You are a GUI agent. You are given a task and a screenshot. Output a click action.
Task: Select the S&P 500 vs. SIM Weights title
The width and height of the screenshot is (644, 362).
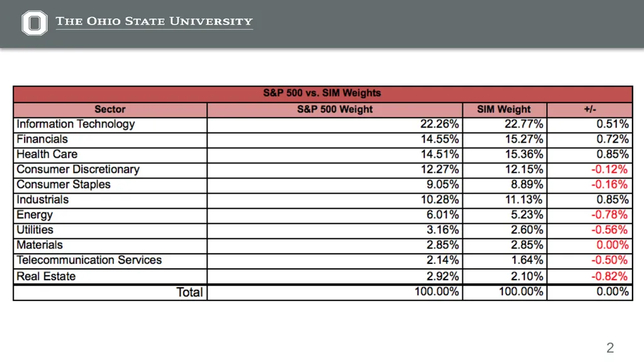coord(322,93)
